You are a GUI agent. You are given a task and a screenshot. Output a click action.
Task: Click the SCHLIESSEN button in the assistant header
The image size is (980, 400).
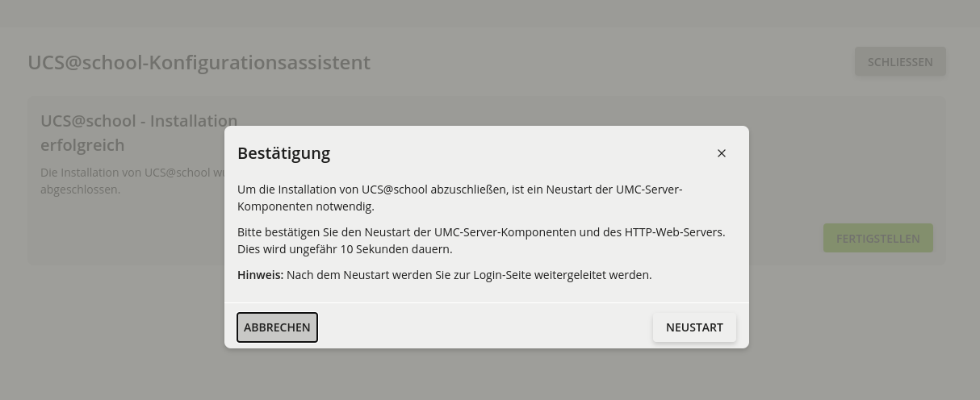tap(900, 62)
